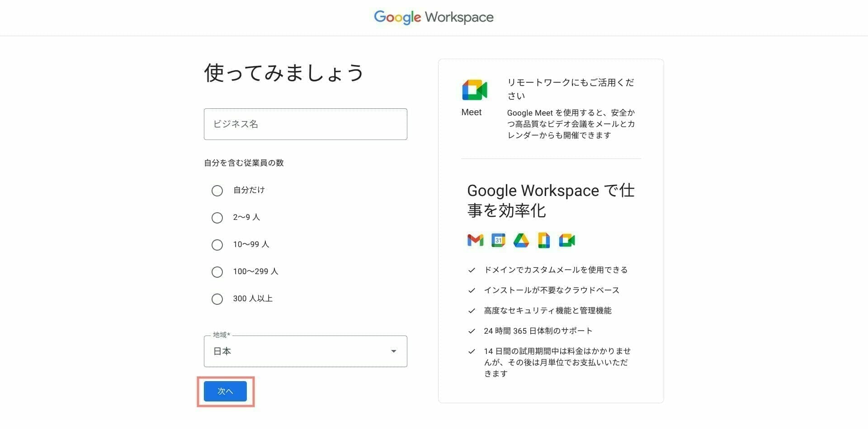This screenshot has width=868, height=429.
Task: Click 24 時間 365 日体制のサポート text
Action: (538, 331)
